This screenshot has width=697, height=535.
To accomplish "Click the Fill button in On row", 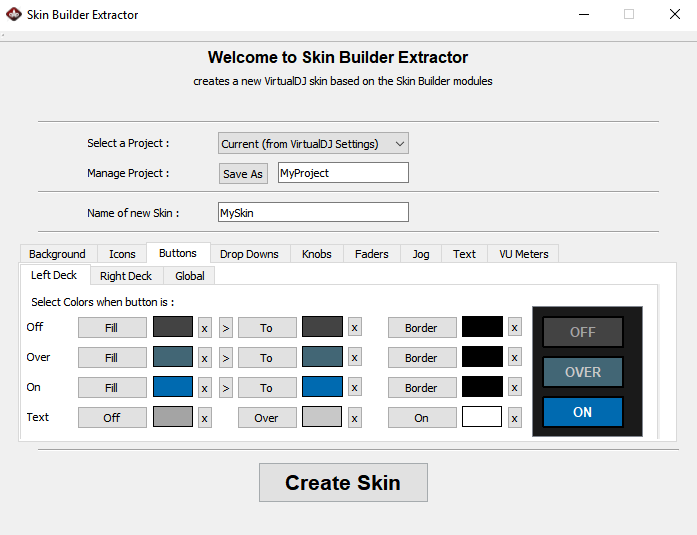I will (x=112, y=388).
